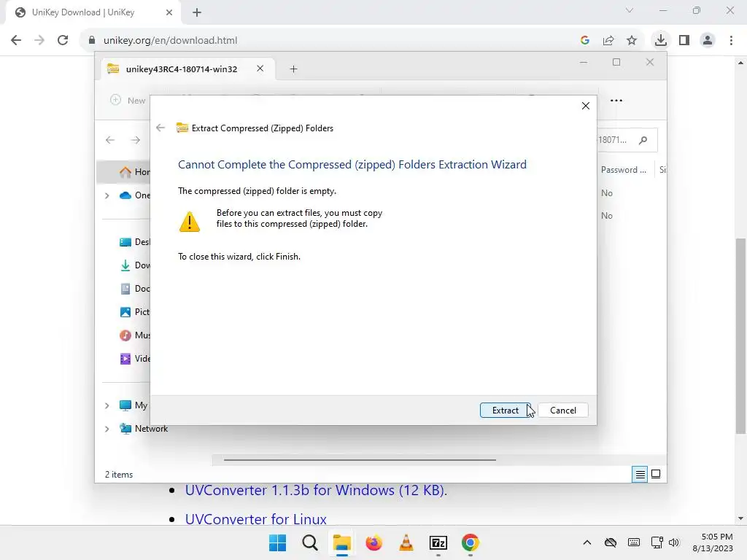Viewport: 747px width, 560px height.
Task: Click Chrome's back navigation arrow
Action: [x=16, y=40]
